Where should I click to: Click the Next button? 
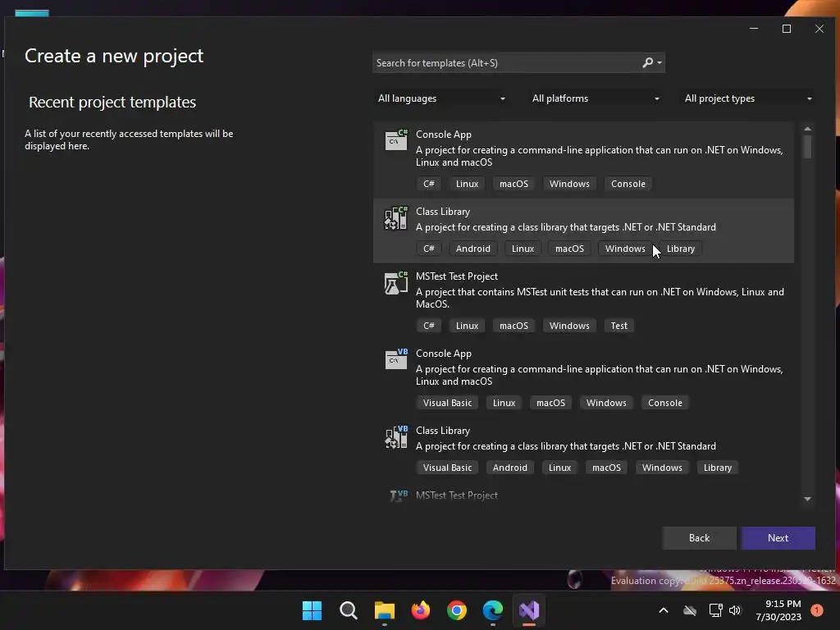tap(778, 538)
